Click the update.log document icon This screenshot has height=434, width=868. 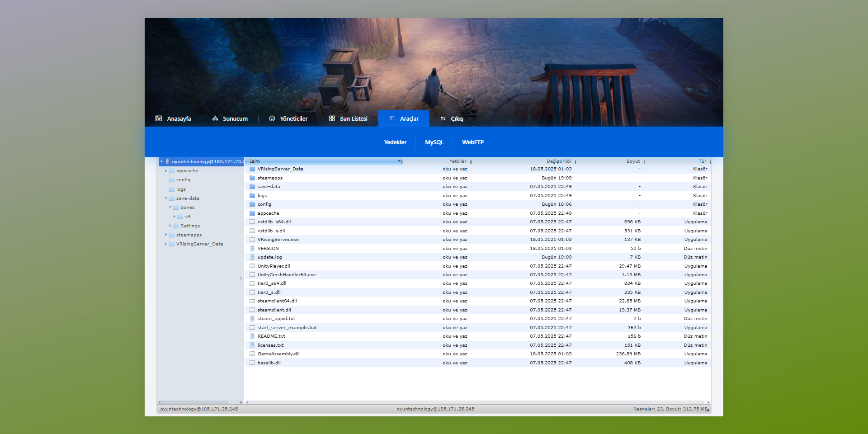252,257
